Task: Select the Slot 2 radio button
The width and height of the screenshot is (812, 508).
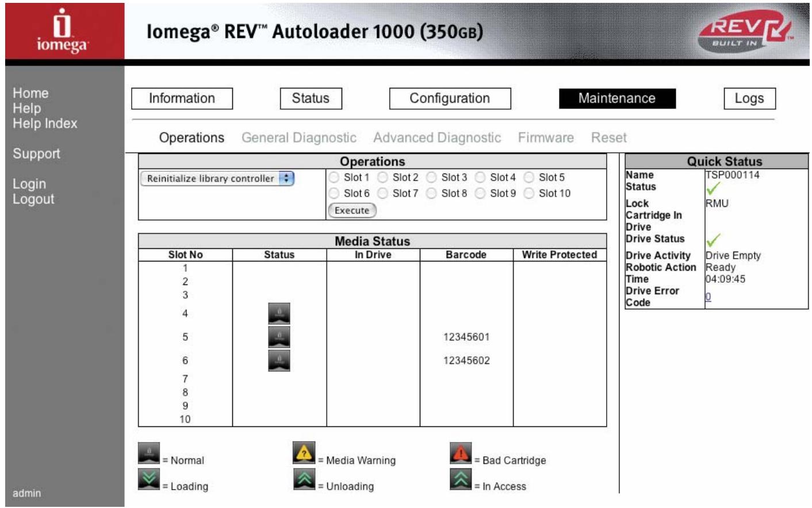Action: pyautogui.click(x=382, y=178)
